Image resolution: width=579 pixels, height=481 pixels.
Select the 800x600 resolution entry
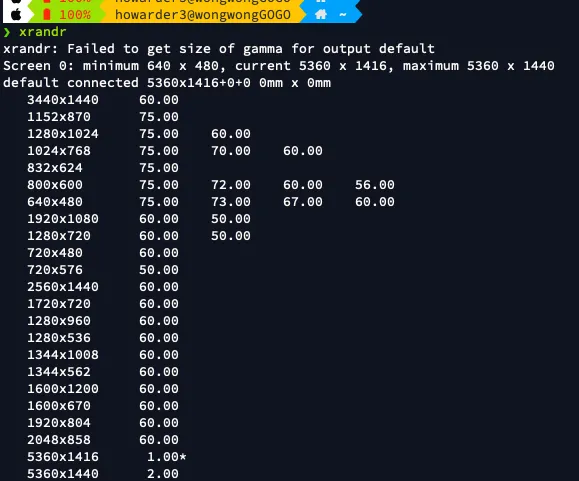coord(55,185)
